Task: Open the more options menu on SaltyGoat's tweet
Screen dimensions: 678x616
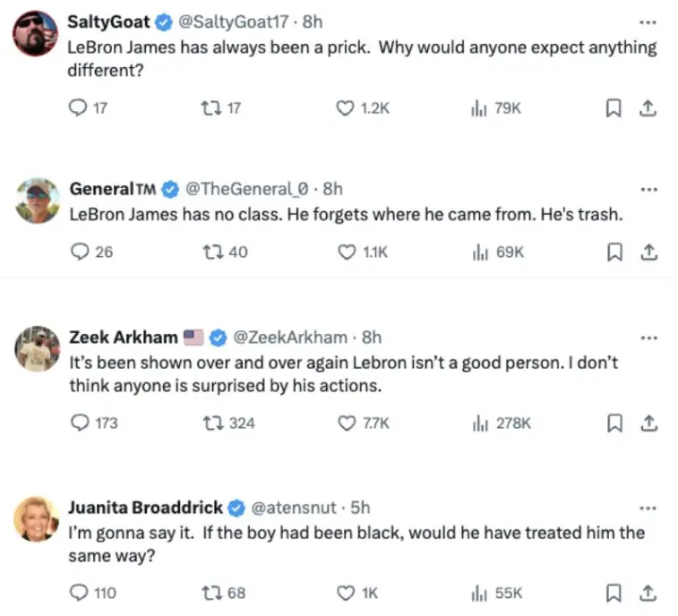Action: 648,22
